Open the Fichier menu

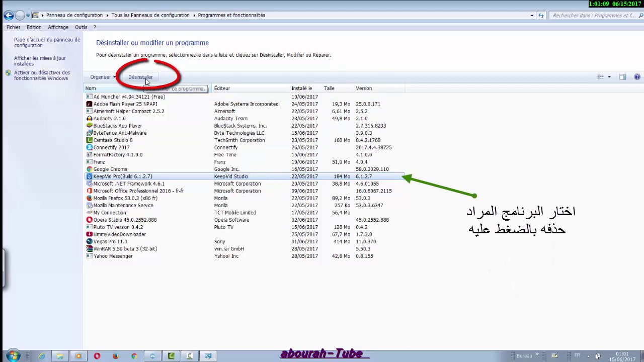(14, 27)
